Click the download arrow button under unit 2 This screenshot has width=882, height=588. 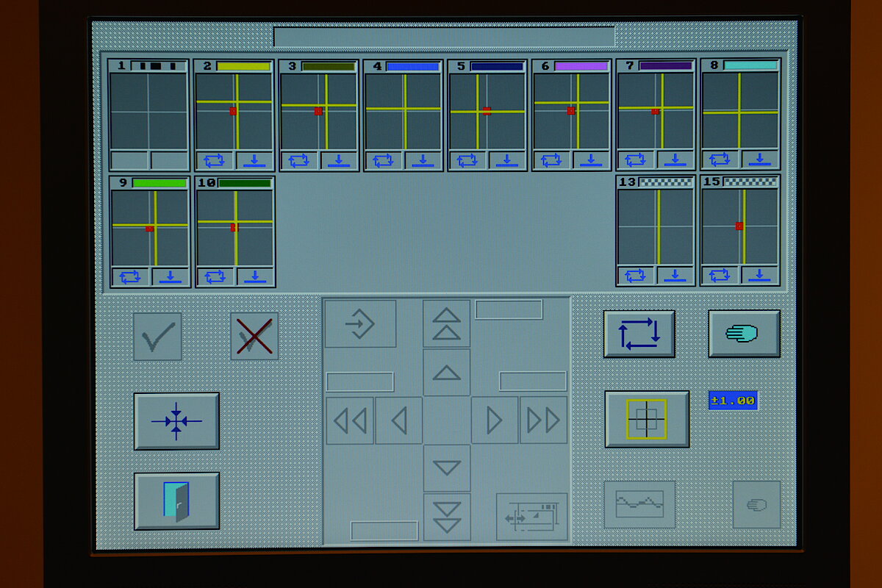(x=255, y=160)
